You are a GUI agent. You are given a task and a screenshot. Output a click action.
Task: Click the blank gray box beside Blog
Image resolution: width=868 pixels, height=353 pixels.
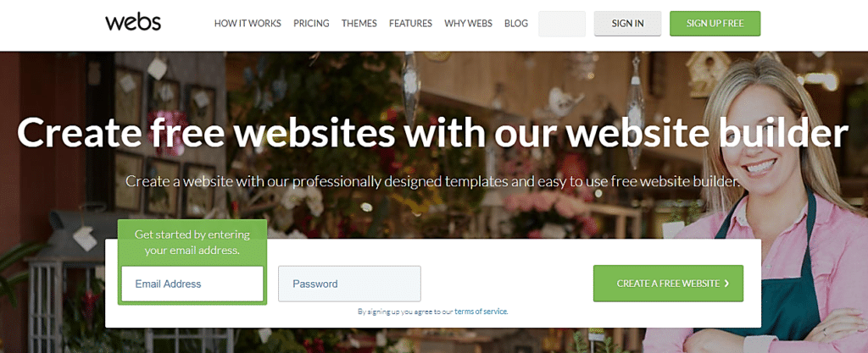(x=562, y=24)
